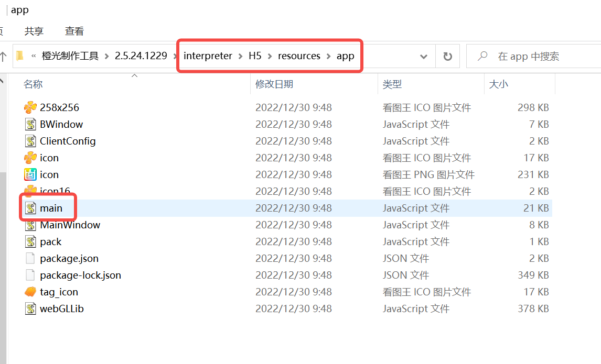
Task: Click the ClientConfig file icon
Action: point(30,141)
